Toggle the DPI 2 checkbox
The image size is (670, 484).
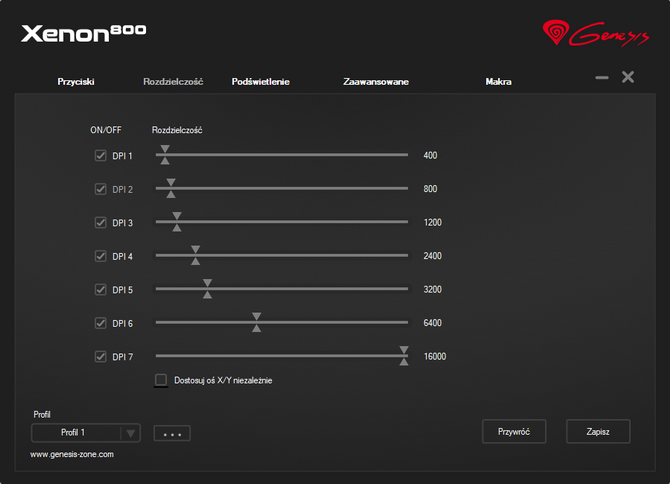coord(100,189)
